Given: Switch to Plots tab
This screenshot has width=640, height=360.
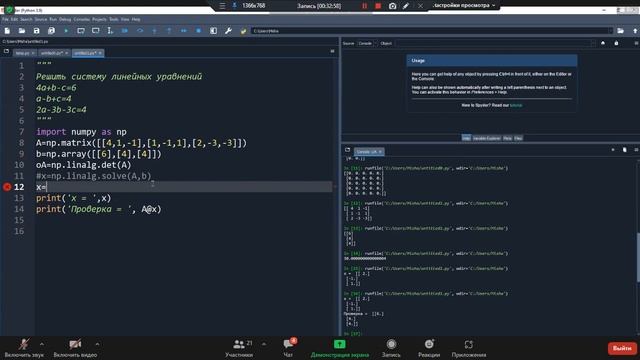Looking at the screenshot, I should pyautogui.click(x=507, y=138).
